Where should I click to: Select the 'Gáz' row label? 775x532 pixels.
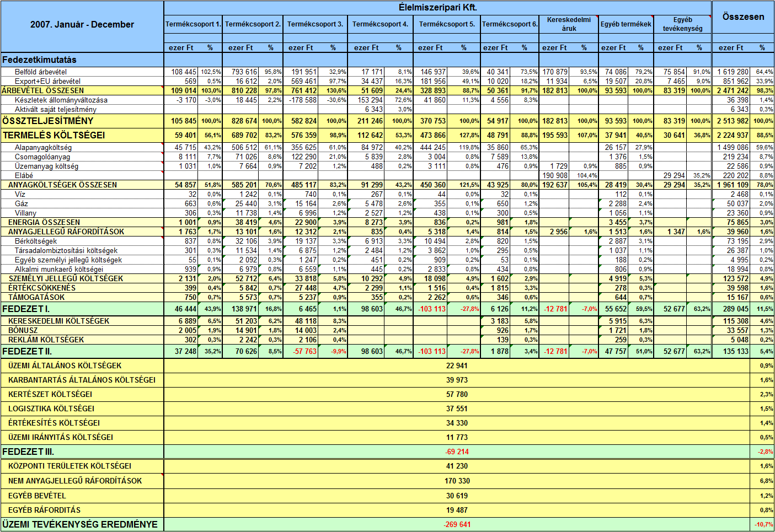[22, 204]
